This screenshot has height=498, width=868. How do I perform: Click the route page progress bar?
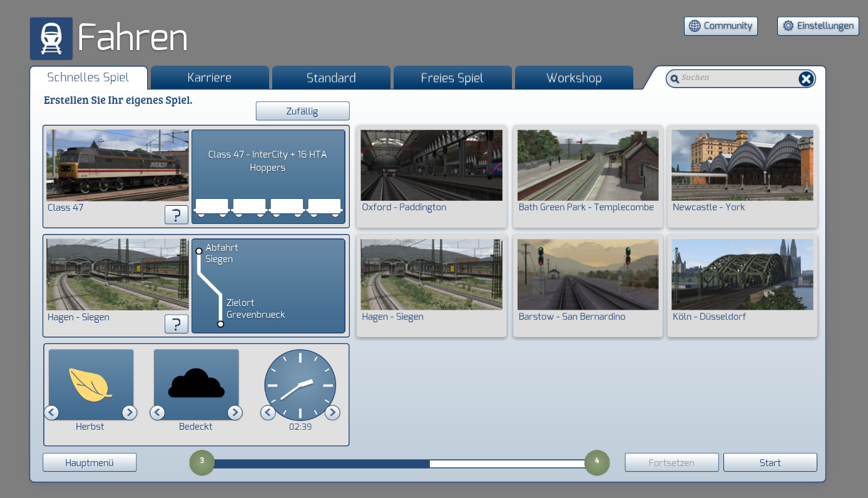coord(399,464)
